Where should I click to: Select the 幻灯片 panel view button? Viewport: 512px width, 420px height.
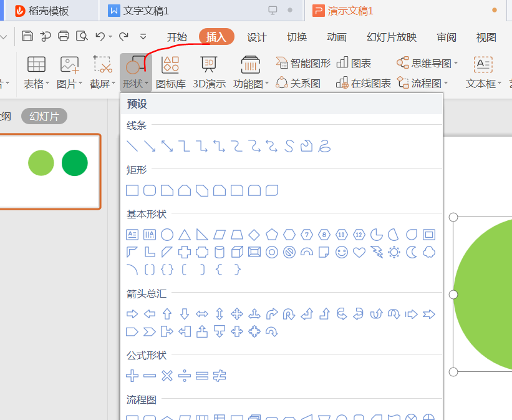(44, 116)
